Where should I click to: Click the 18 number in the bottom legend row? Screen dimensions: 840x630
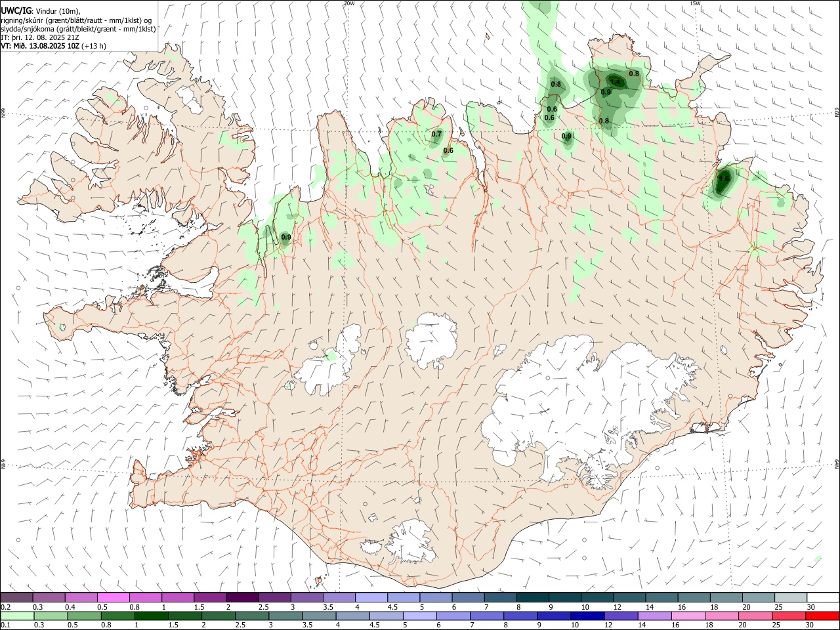tap(709, 625)
